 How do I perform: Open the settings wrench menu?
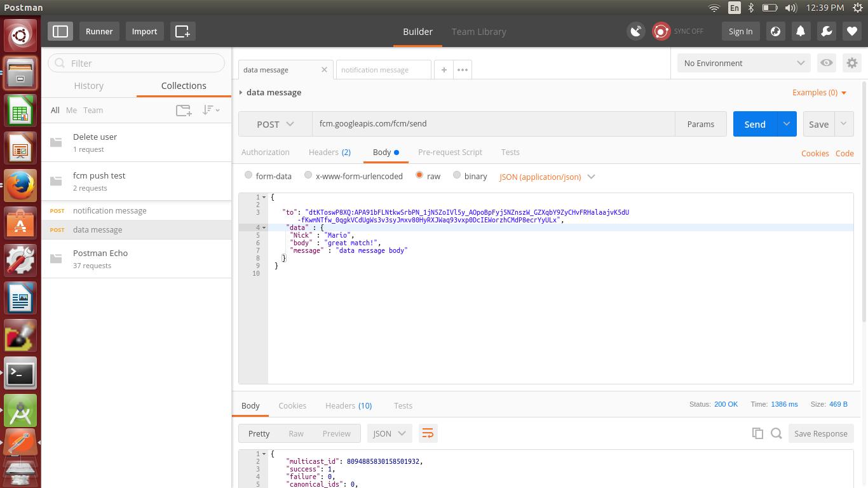(x=826, y=31)
